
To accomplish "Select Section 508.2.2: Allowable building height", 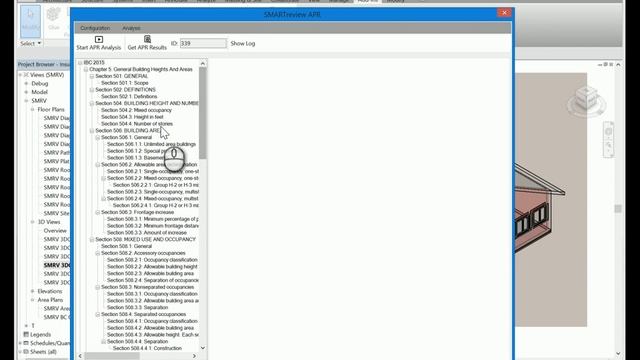I will click(x=152, y=267).
